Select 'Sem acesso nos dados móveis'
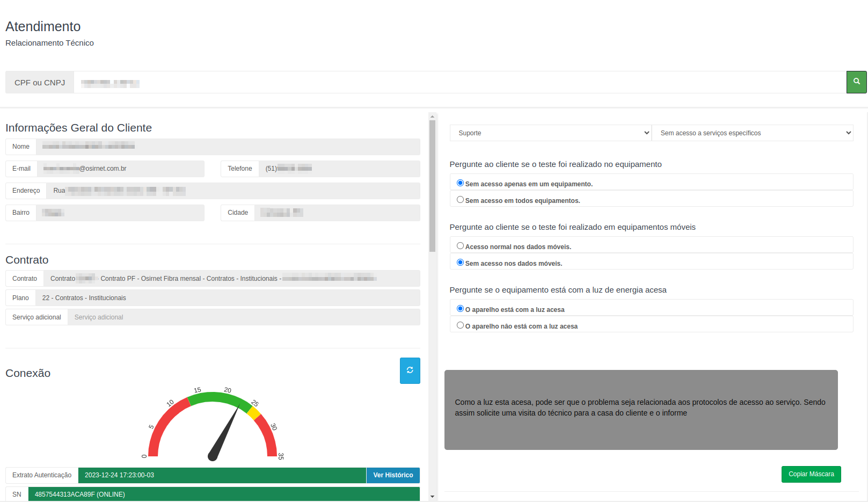 tap(460, 263)
